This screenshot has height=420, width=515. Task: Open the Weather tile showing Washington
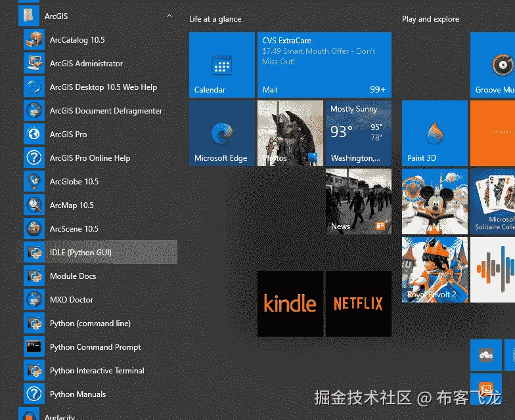(359, 133)
